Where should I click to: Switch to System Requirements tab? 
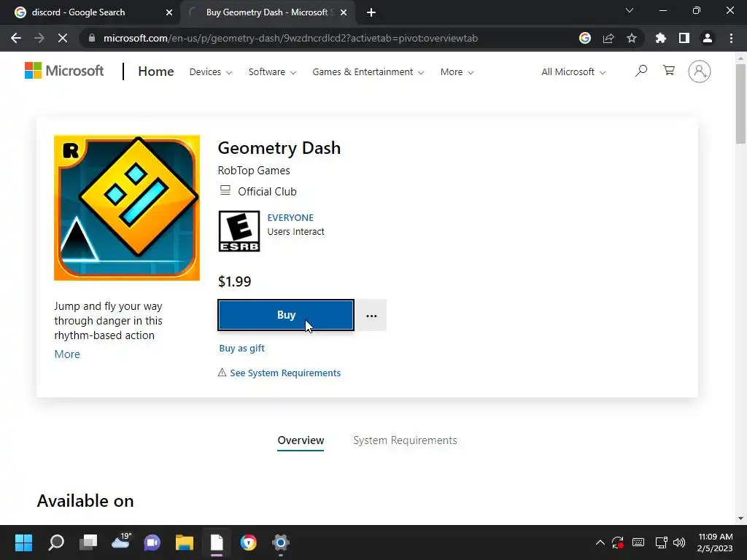[x=405, y=440]
